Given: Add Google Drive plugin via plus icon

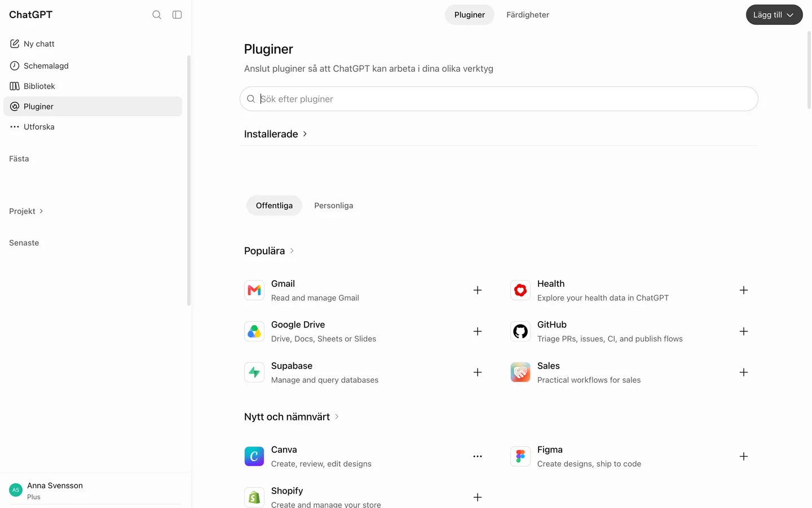Looking at the screenshot, I should 478,331.
